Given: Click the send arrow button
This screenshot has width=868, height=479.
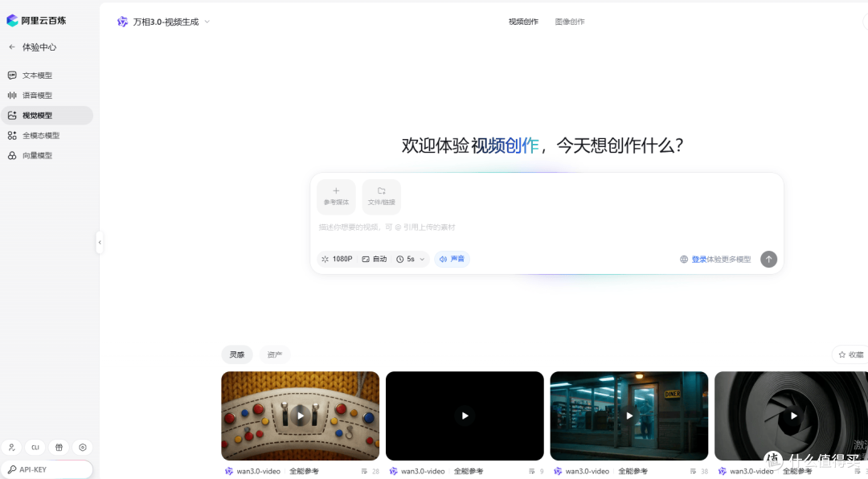Looking at the screenshot, I should 768,259.
